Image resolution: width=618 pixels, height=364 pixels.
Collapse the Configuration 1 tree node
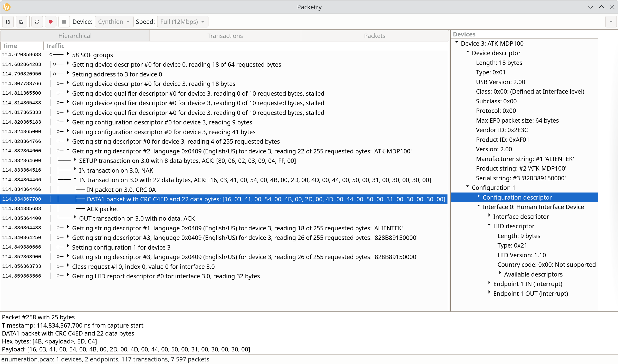point(468,186)
